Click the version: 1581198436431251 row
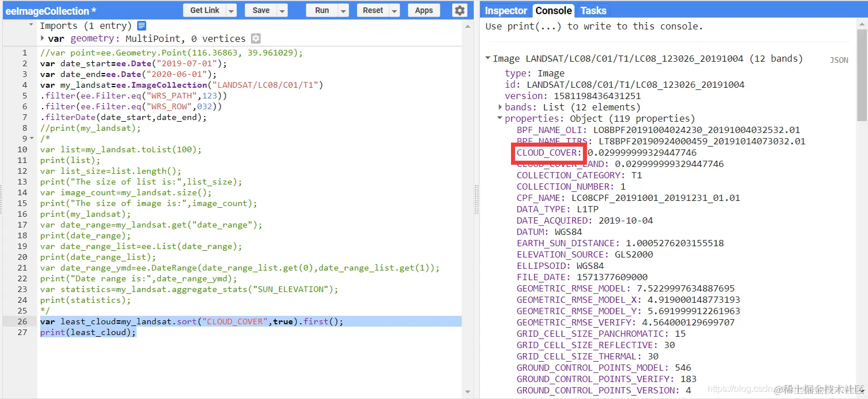The image size is (868, 399). (573, 96)
